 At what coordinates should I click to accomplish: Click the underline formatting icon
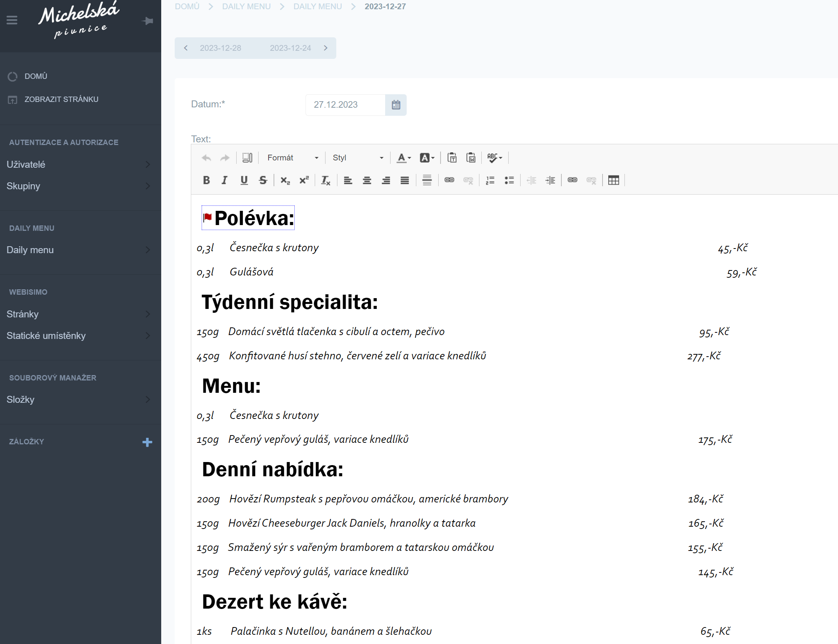coord(244,180)
